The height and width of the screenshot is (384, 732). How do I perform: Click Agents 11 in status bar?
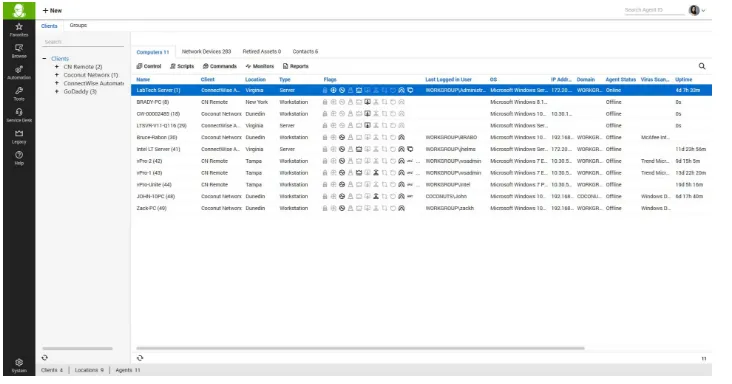coord(127,370)
